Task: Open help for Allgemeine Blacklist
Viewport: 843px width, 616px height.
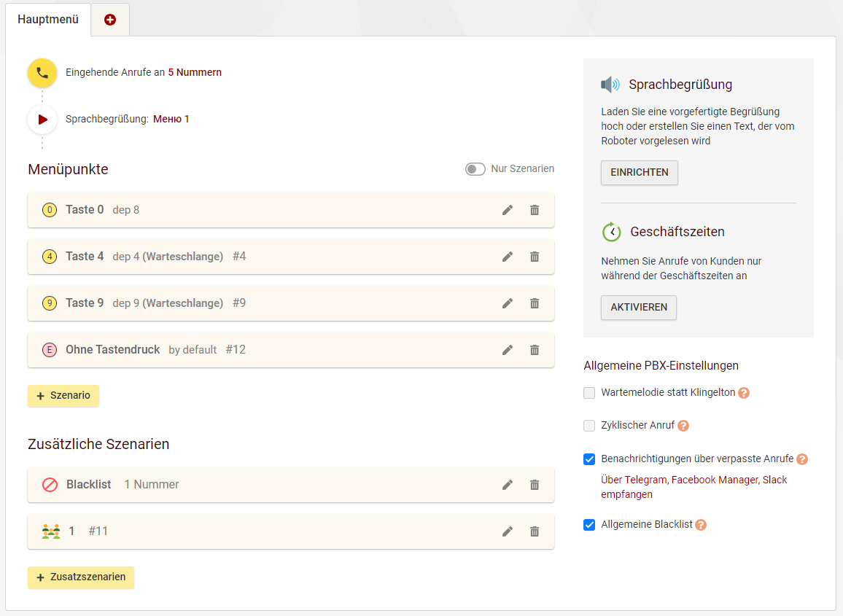Action: (x=701, y=525)
